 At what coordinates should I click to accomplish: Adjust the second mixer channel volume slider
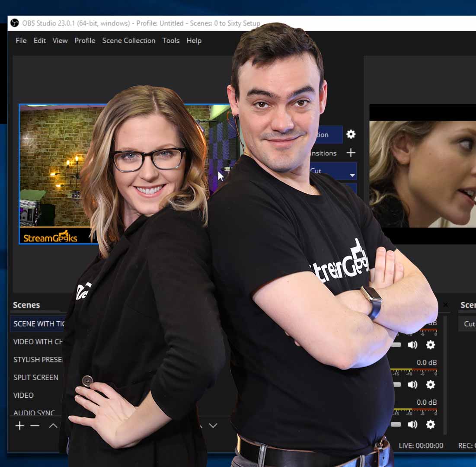(x=397, y=384)
